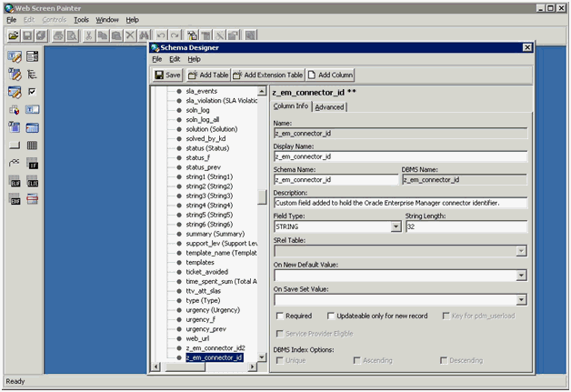Click in the String Length field

pyautogui.click(x=466, y=226)
